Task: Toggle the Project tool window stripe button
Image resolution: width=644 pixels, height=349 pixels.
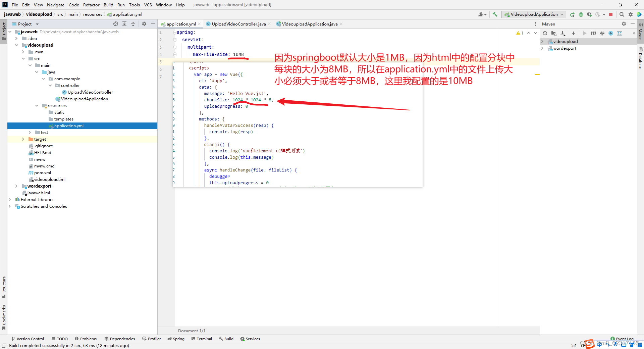Action: (x=4, y=31)
